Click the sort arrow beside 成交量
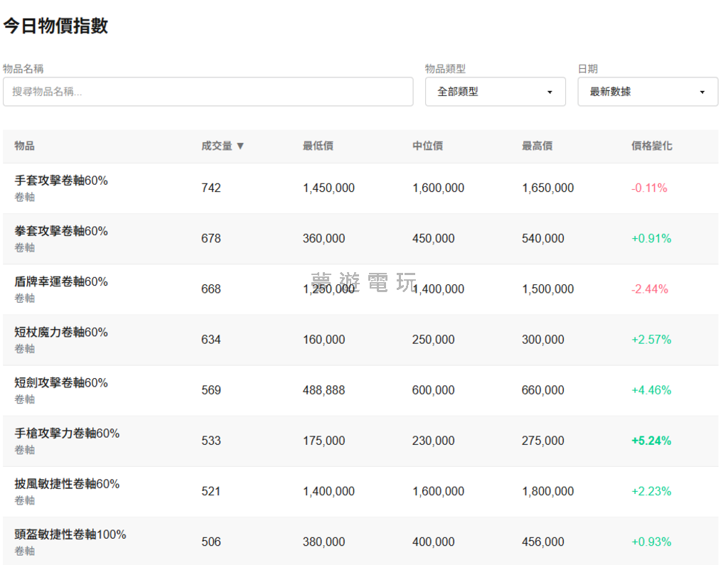Viewport: 728px width, 565px height. coord(240,146)
